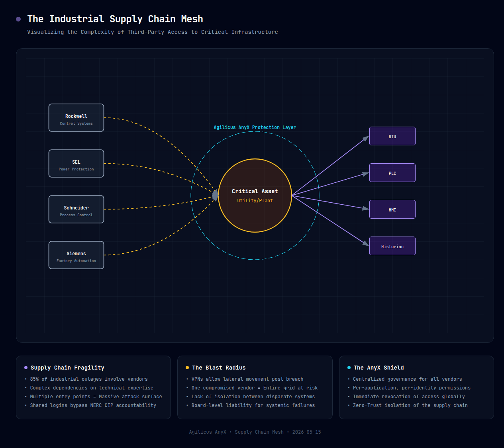Click text Complex dependencies on technical expertise

pos(92,388)
